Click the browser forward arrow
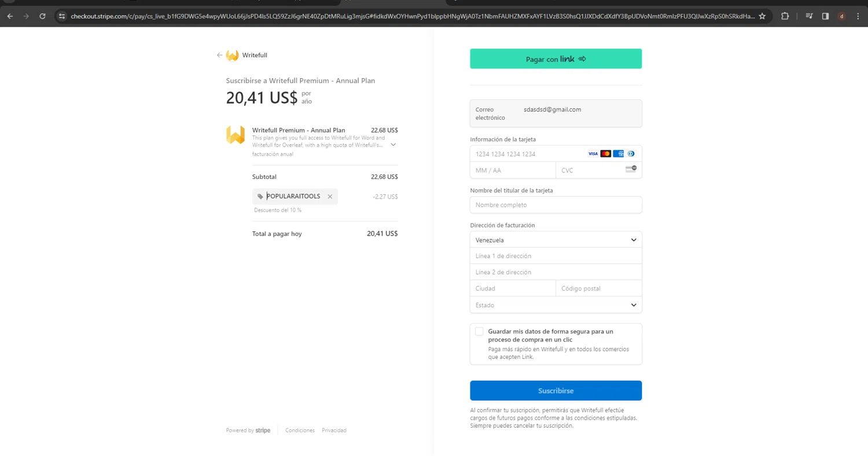868x456 pixels. [26, 16]
